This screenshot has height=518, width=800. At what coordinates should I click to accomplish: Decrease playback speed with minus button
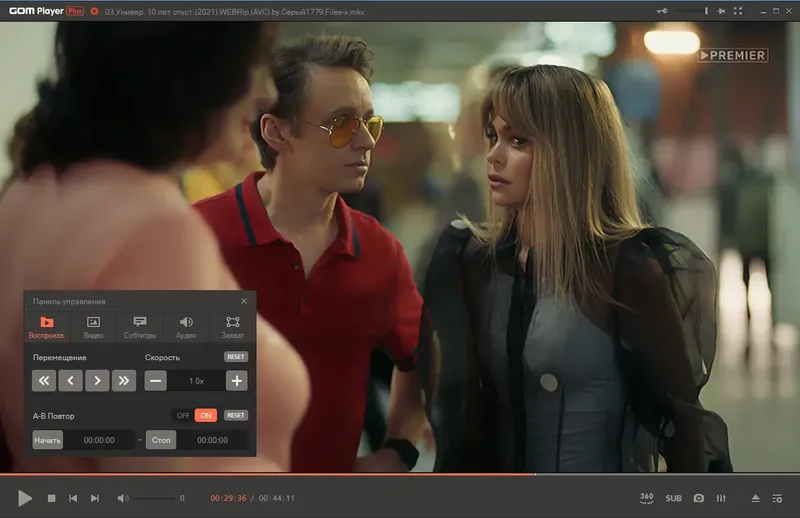(x=156, y=380)
